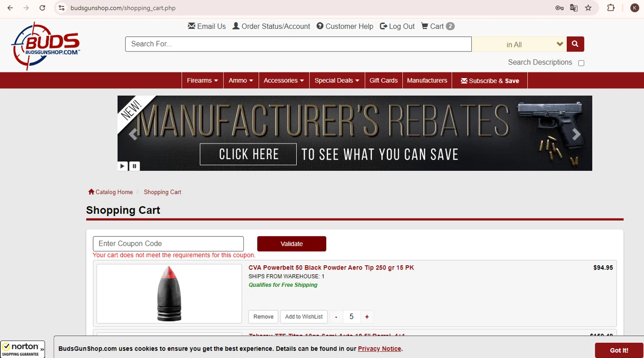Click the Validate coupon button
644x358 pixels.
(x=292, y=243)
